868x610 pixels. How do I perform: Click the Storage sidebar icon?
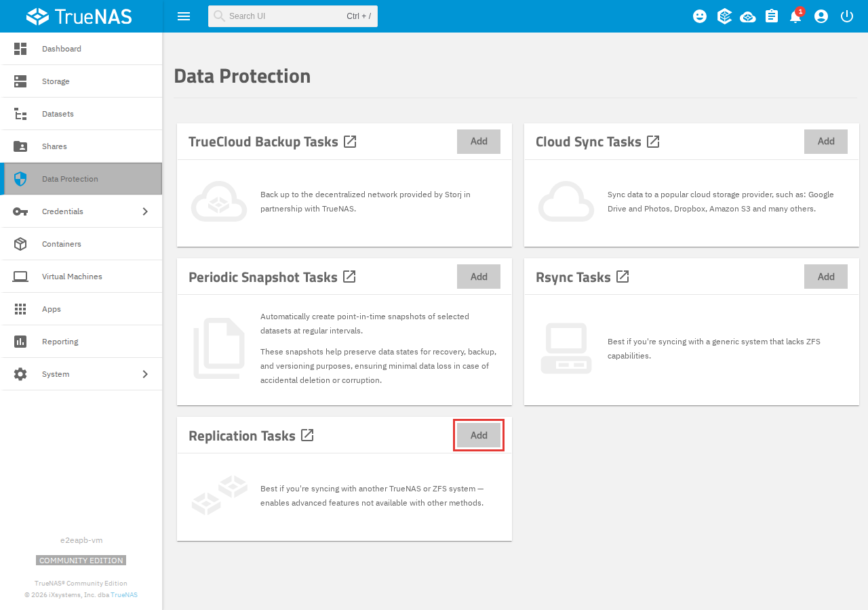[x=20, y=81]
